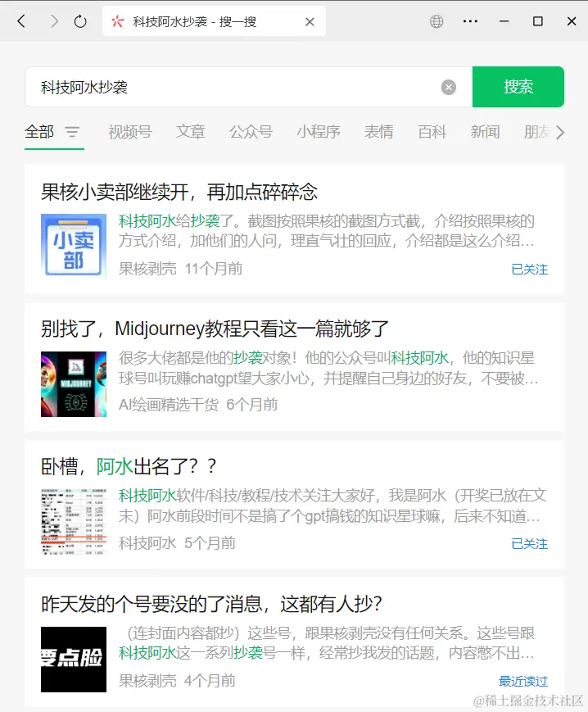Click source 科技阿水 5个月前
Screen dimensions: 588x712
177,543
